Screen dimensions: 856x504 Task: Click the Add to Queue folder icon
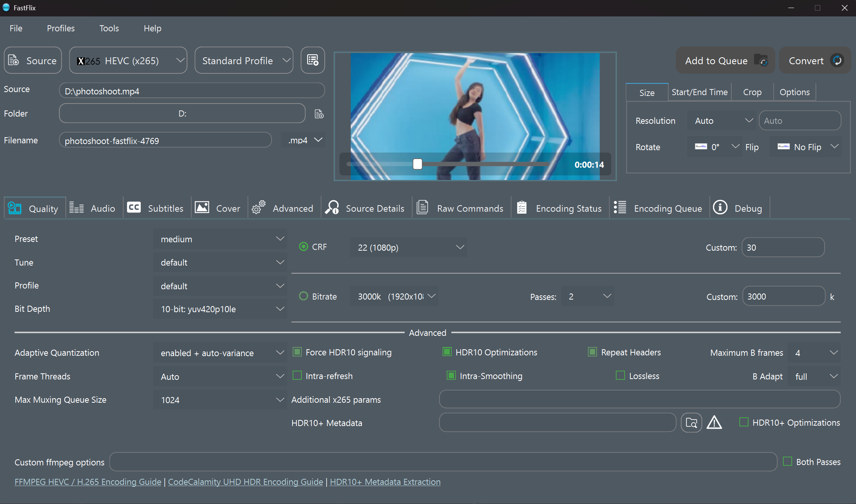761,60
